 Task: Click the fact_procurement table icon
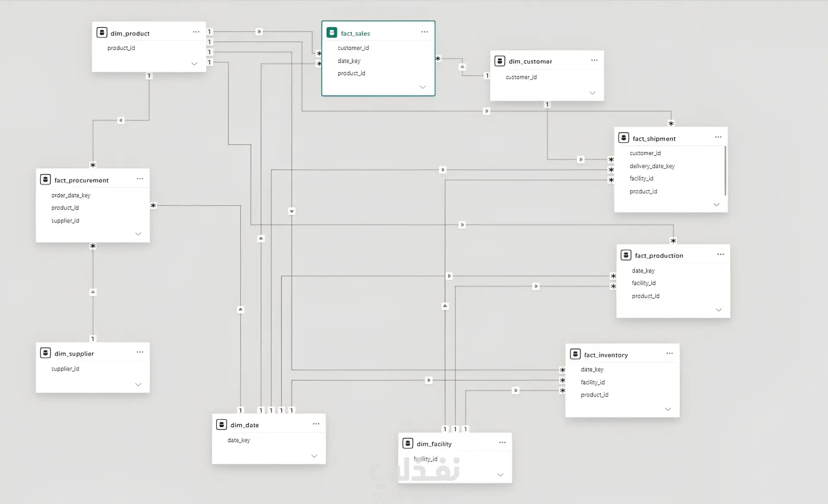coord(45,180)
